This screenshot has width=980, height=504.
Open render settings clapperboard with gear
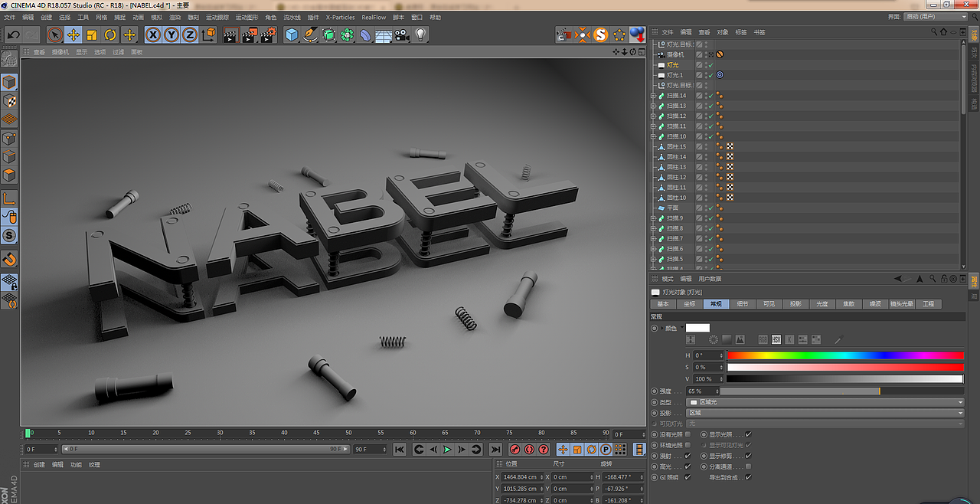tap(268, 34)
